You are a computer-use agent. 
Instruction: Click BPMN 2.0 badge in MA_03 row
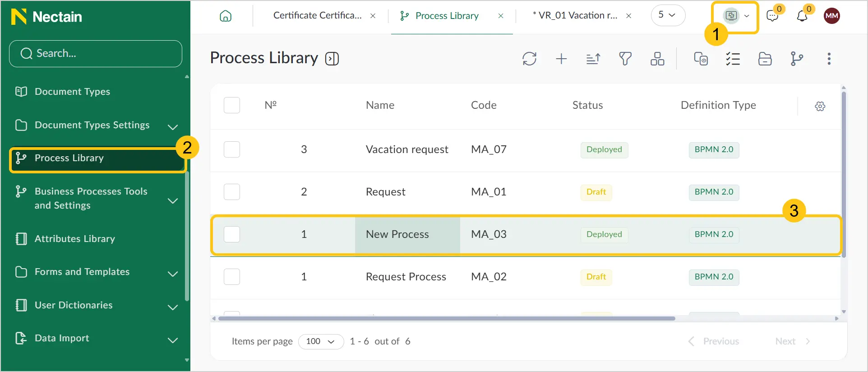pos(714,234)
